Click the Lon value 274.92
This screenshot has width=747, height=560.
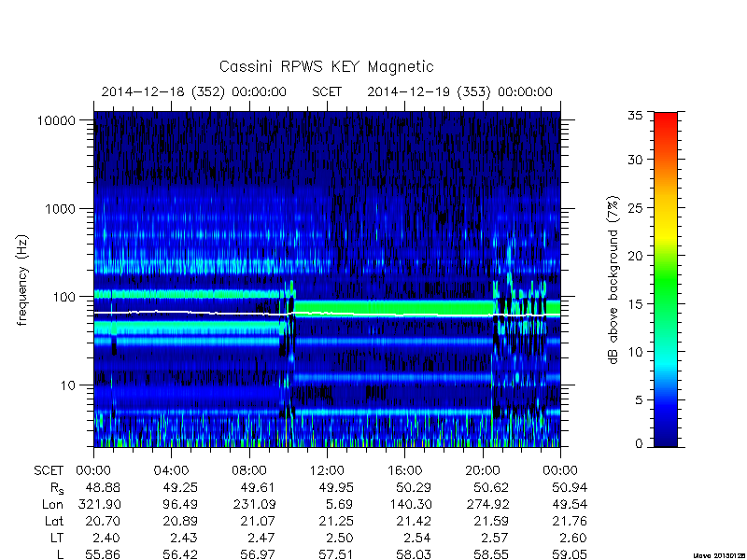(x=487, y=504)
